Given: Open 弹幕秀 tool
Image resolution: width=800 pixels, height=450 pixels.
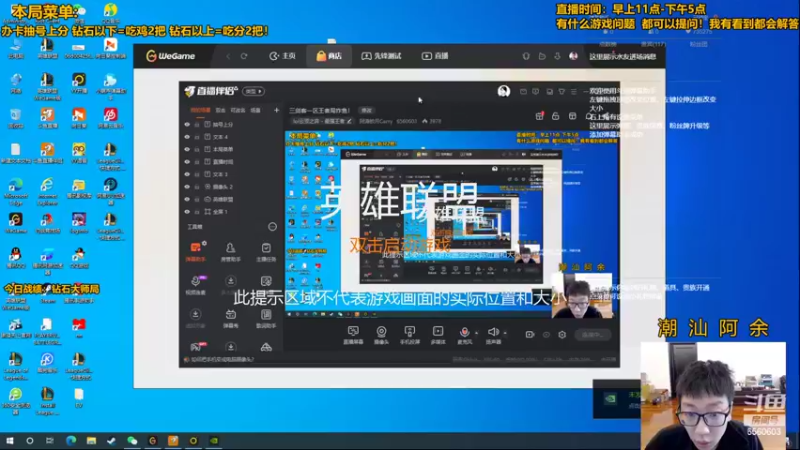Looking at the screenshot, I should coord(231,318).
